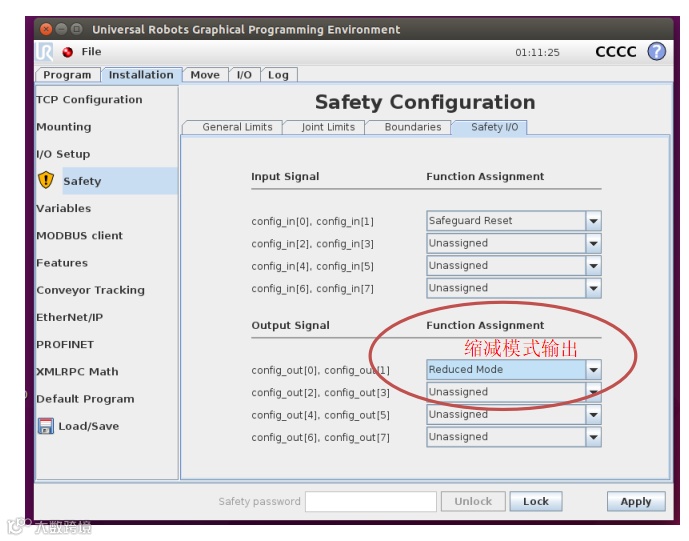Click the Universal Robots logo icon
The height and width of the screenshot is (541, 689).
(44, 52)
